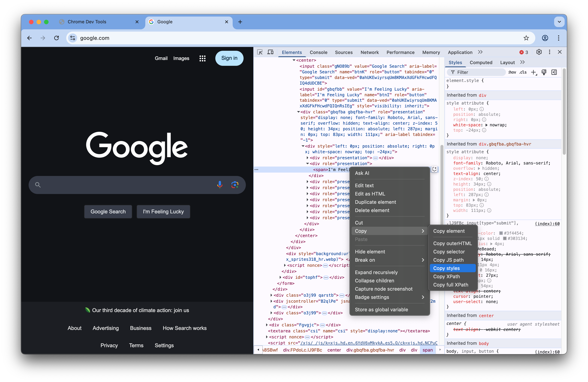Collapse the center element tree node
This screenshot has width=588, height=382.
tap(294, 60)
